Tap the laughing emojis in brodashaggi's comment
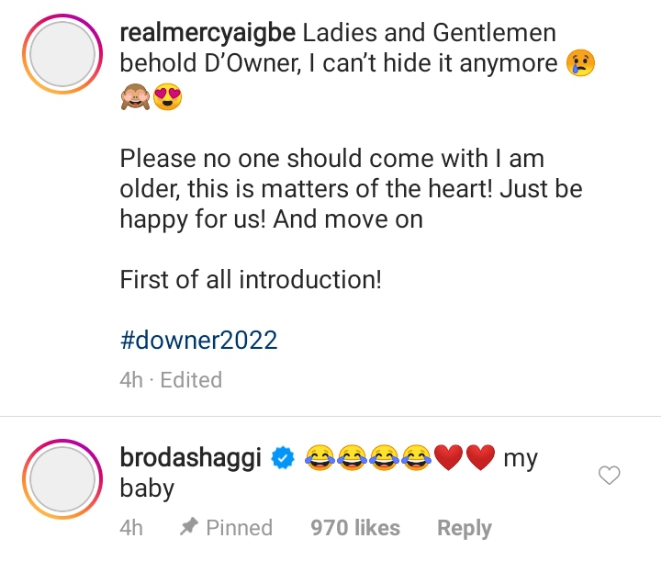This screenshot has width=661, height=564. pos(367,459)
